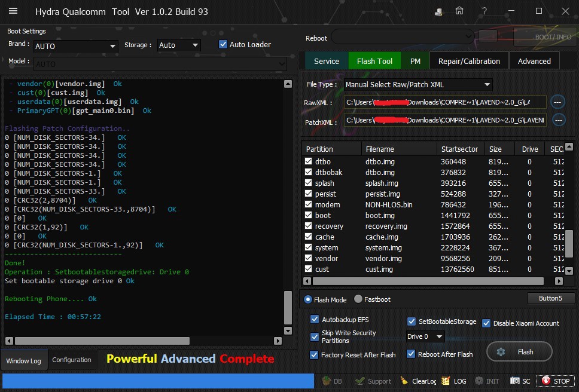This screenshot has width=579, height=392.
Task: Toggle Autobackup EFS option
Action: tap(314, 319)
